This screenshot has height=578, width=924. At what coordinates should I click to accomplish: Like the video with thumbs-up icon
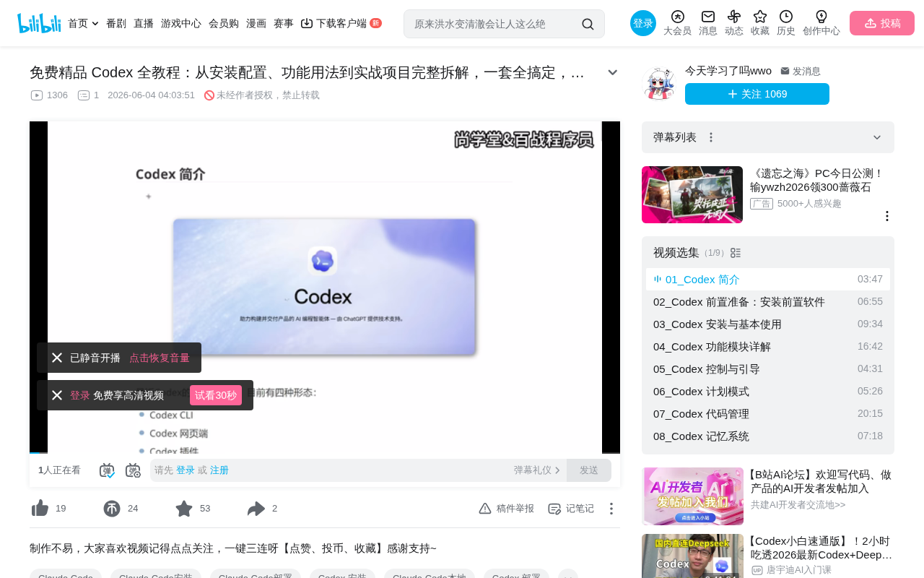[x=40, y=509]
